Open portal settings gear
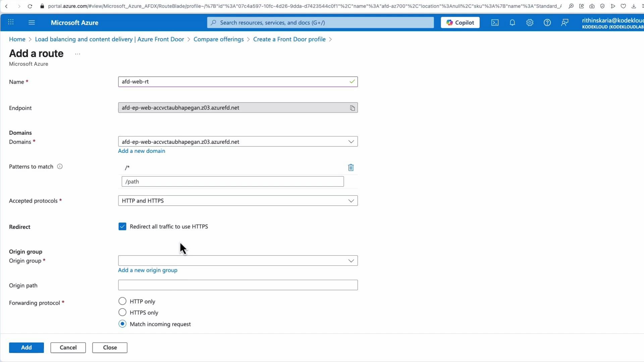 (530, 22)
